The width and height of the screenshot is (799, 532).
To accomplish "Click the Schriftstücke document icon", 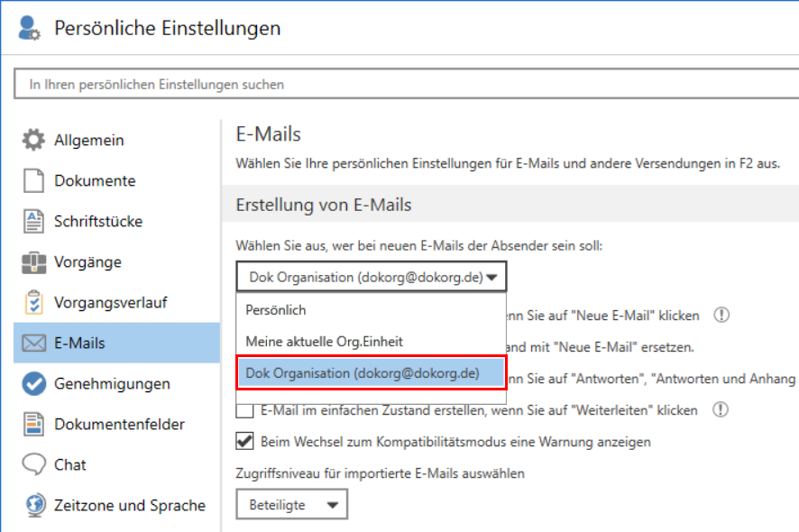I will click(x=33, y=221).
